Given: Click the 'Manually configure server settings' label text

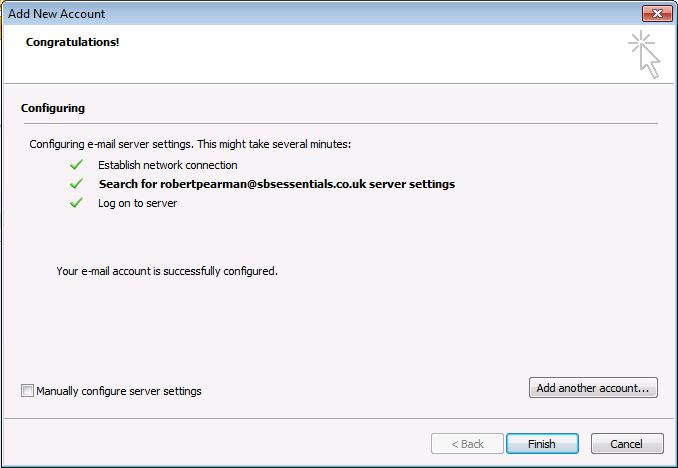Looking at the screenshot, I should click(119, 391).
